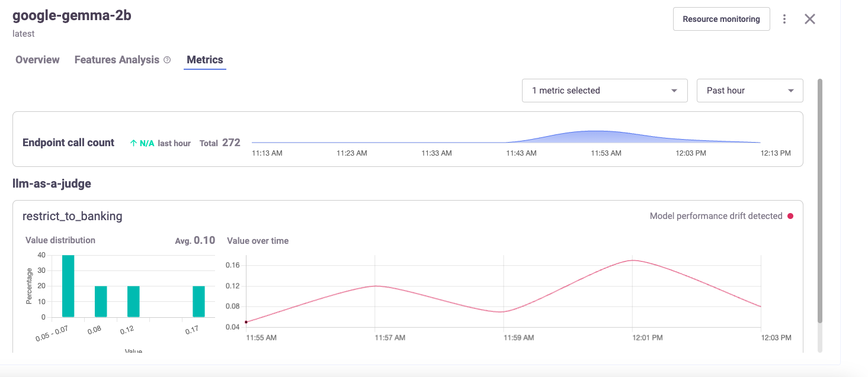Click the Features Analysis help icon

167,60
